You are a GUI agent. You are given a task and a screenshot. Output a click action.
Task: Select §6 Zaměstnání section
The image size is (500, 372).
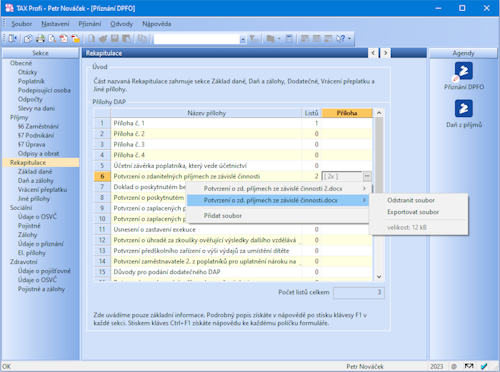pos(38,126)
